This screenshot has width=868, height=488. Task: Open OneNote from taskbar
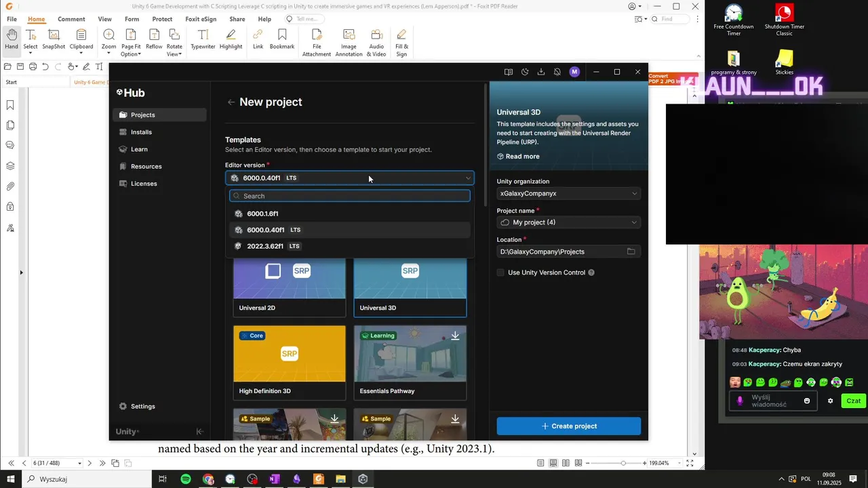point(274,479)
